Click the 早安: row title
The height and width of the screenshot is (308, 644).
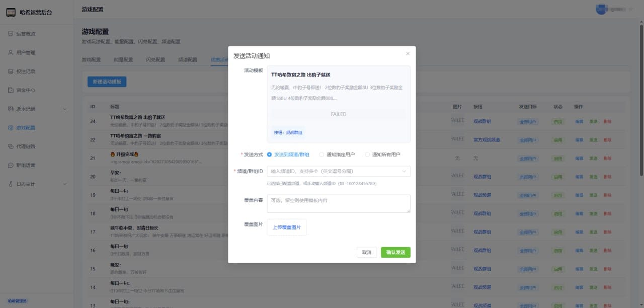click(x=116, y=173)
